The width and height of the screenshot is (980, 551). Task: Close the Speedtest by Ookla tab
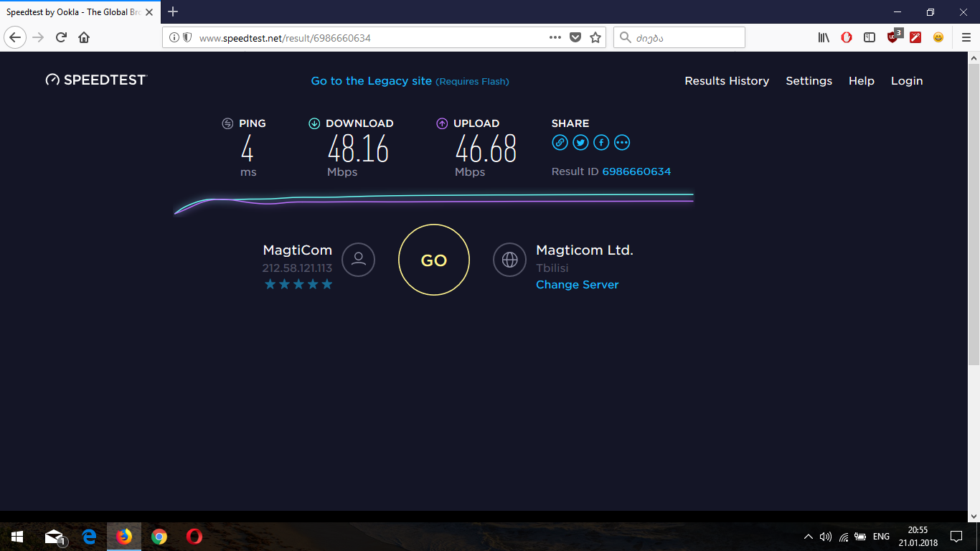tap(149, 12)
